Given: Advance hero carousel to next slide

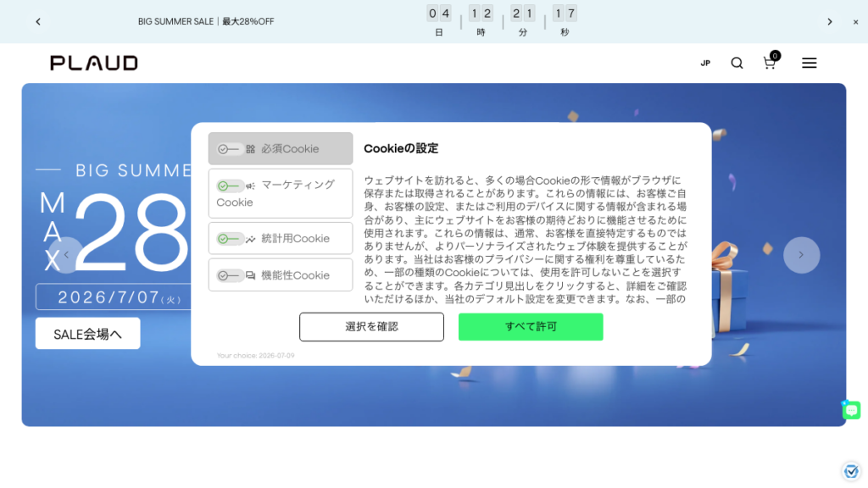Looking at the screenshot, I should [x=801, y=255].
